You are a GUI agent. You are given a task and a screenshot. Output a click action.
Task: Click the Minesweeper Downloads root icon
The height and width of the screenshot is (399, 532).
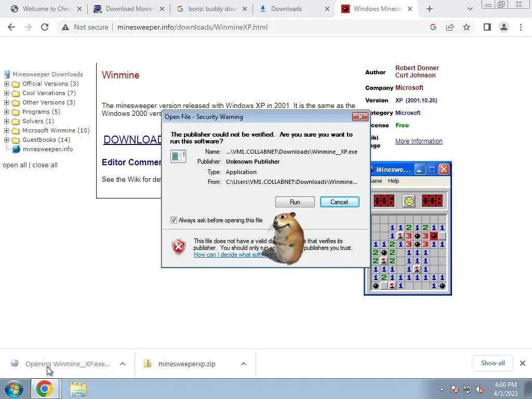7,74
